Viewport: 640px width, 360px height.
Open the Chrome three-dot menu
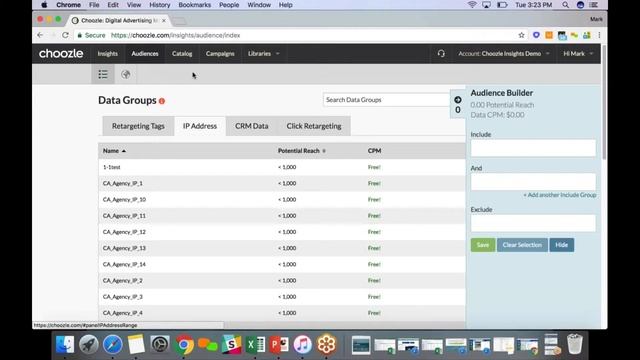(599, 35)
